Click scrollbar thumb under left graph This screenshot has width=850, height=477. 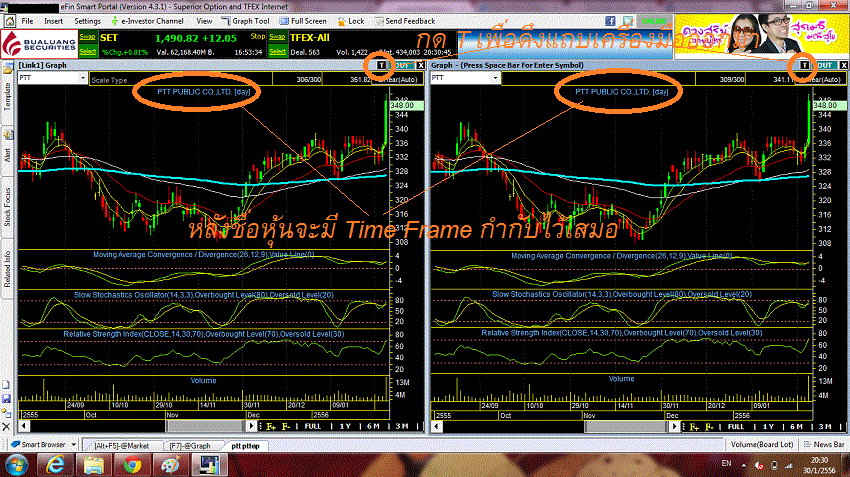(206, 427)
